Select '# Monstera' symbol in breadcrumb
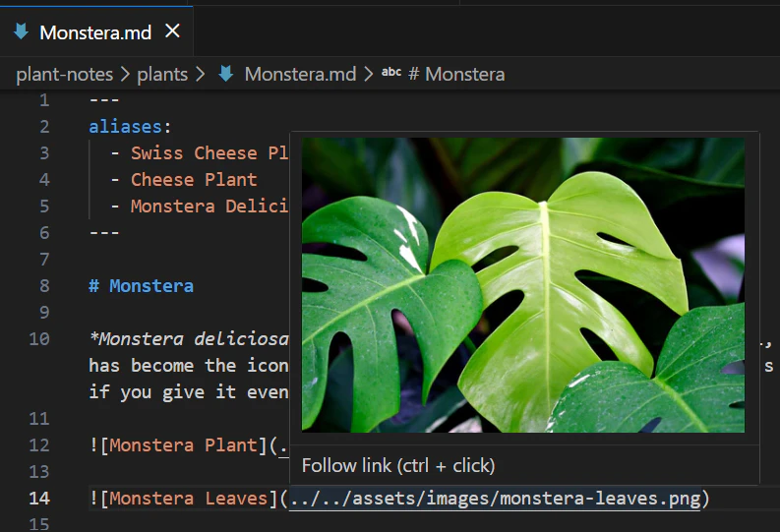Viewport: 780px width, 532px height. [x=456, y=74]
